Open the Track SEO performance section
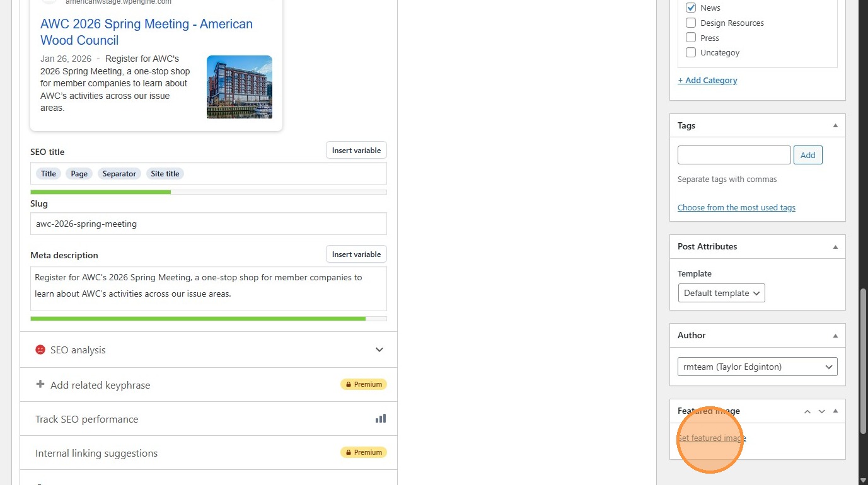This screenshot has height=485, width=868. pos(209,419)
